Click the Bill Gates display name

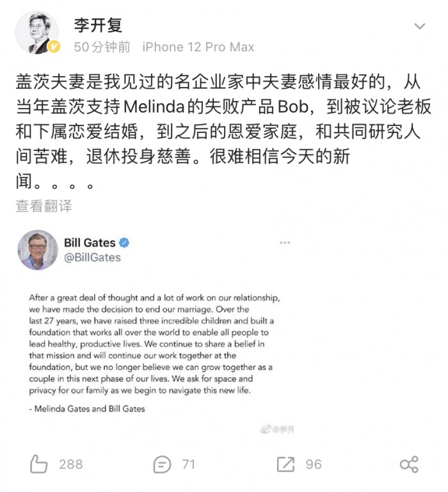point(90,242)
